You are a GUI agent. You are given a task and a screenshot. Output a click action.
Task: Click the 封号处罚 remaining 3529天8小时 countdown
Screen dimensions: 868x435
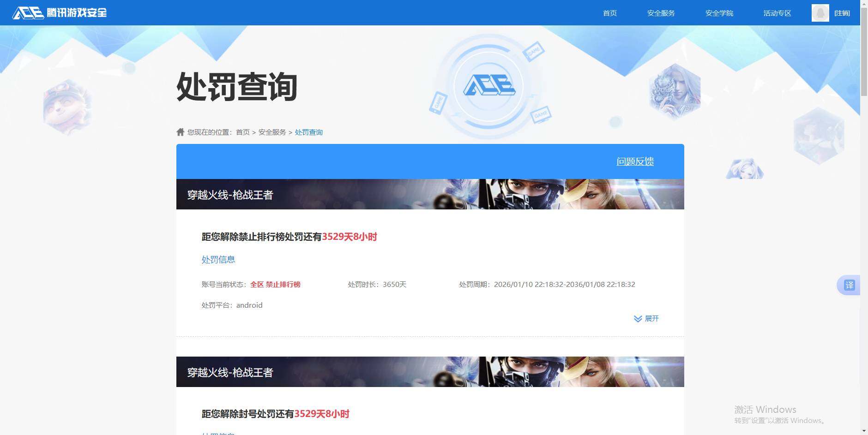322,414
